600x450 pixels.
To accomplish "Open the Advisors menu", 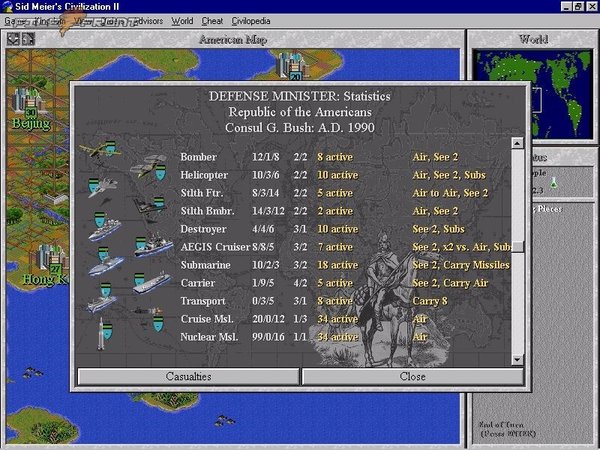I will point(149,21).
